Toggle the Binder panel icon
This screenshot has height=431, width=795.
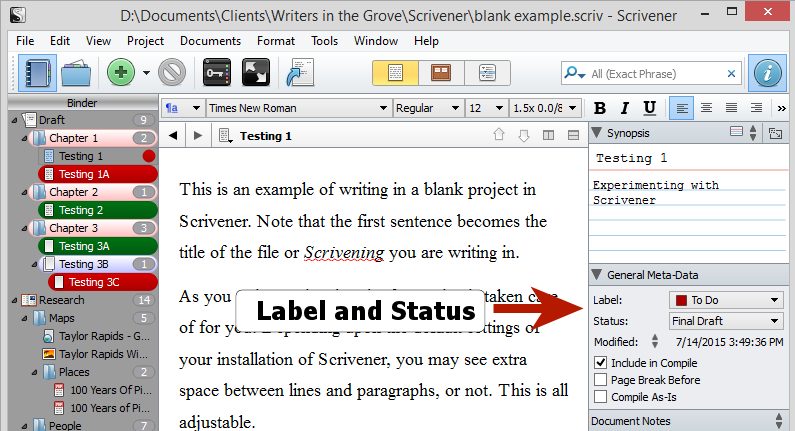(x=37, y=73)
